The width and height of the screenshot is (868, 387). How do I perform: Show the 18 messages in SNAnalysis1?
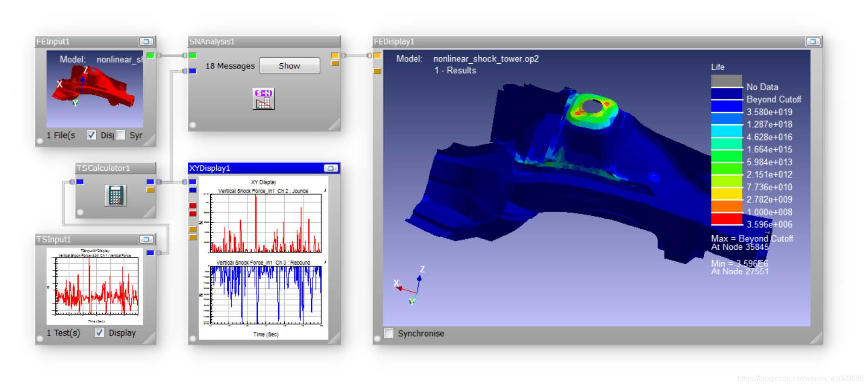click(289, 66)
